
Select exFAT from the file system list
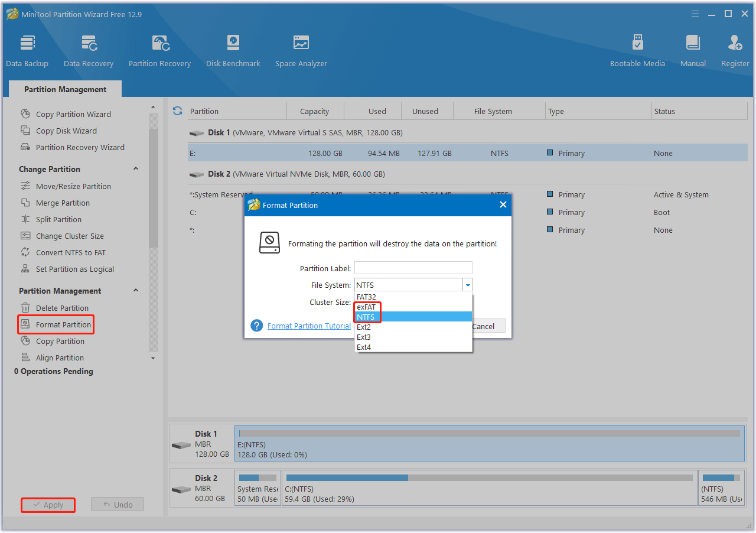pyautogui.click(x=366, y=307)
